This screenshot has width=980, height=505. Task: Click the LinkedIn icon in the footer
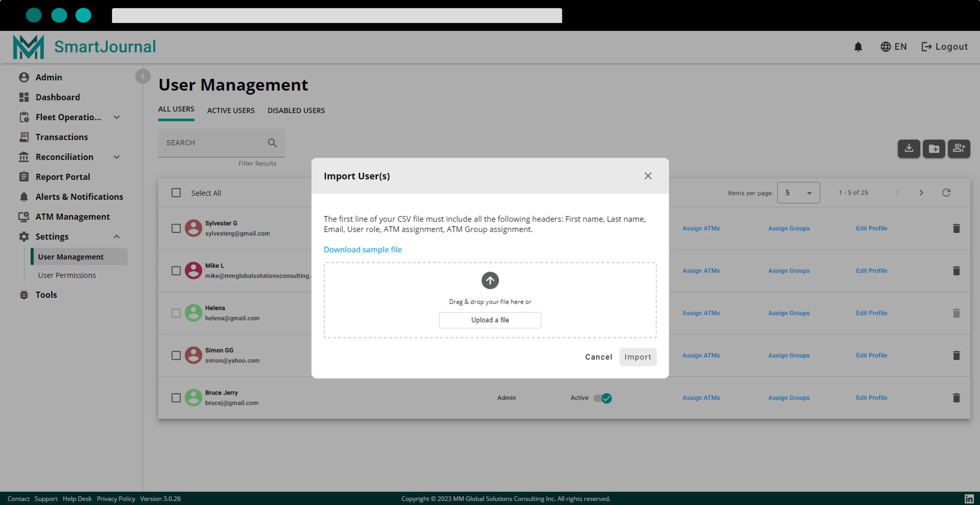[x=969, y=498]
